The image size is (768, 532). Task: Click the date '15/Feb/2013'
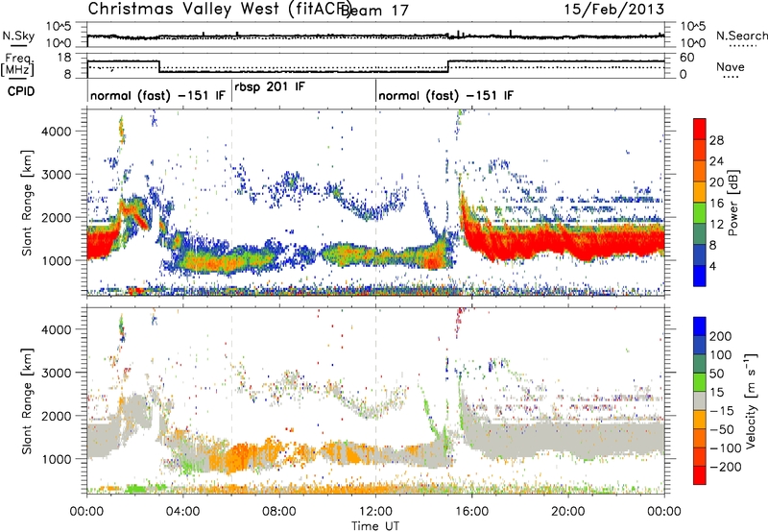pyautogui.click(x=613, y=10)
